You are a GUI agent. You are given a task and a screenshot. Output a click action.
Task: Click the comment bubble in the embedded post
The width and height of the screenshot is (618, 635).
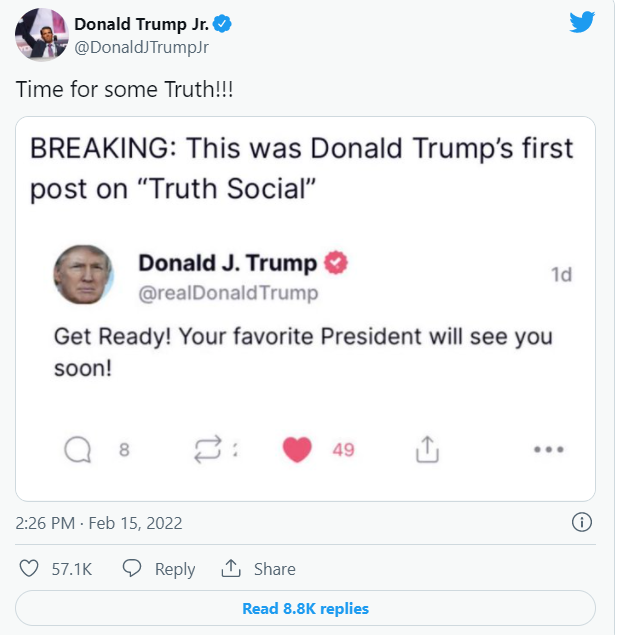pyautogui.click(x=77, y=450)
